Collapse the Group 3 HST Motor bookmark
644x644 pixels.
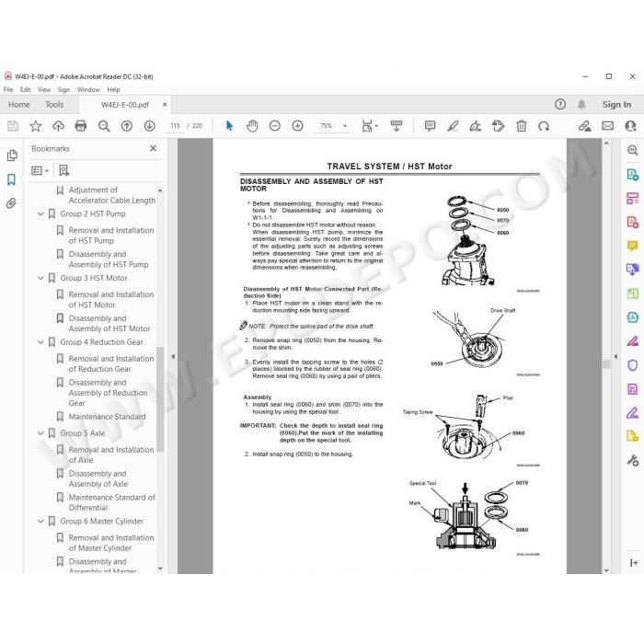coord(40,278)
